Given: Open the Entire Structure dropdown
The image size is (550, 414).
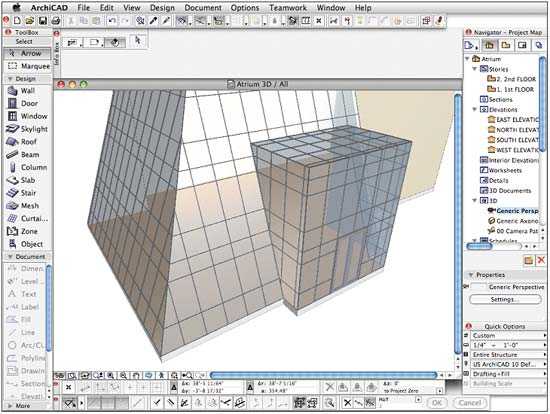Looking at the screenshot, I should (x=508, y=355).
